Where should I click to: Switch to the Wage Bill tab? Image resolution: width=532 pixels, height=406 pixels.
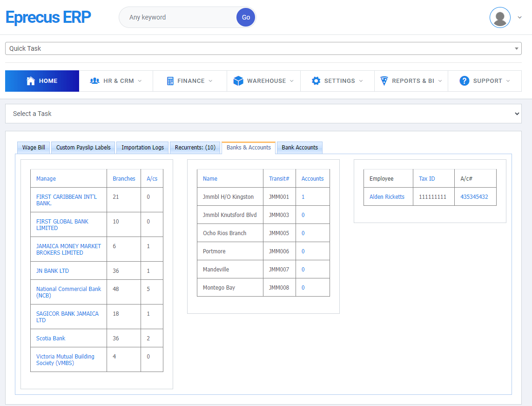[x=34, y=148]
